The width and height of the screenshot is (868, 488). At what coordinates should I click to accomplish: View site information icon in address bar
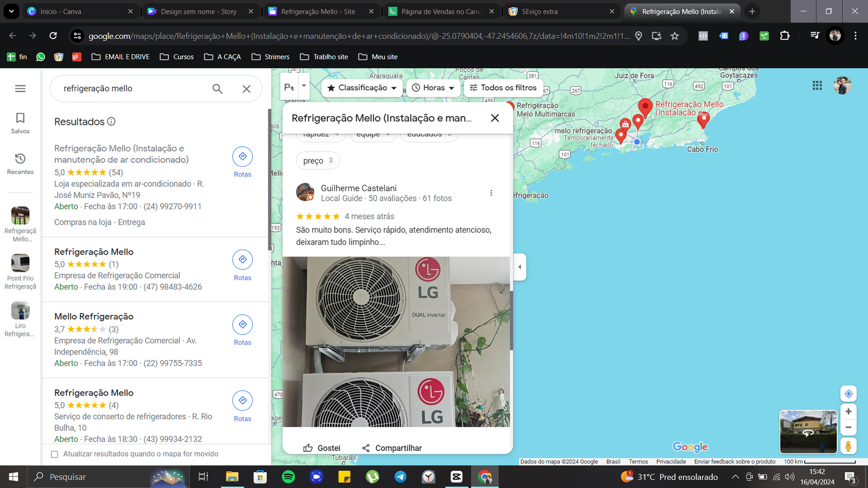point(77,36)
